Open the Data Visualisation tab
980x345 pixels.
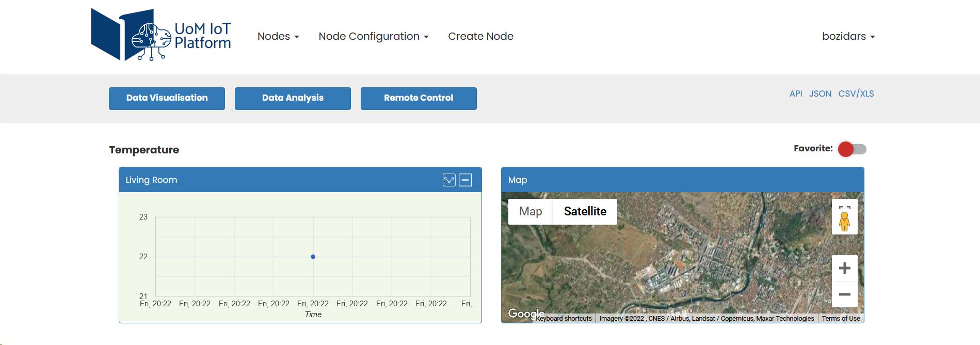(x=167, y=98)
